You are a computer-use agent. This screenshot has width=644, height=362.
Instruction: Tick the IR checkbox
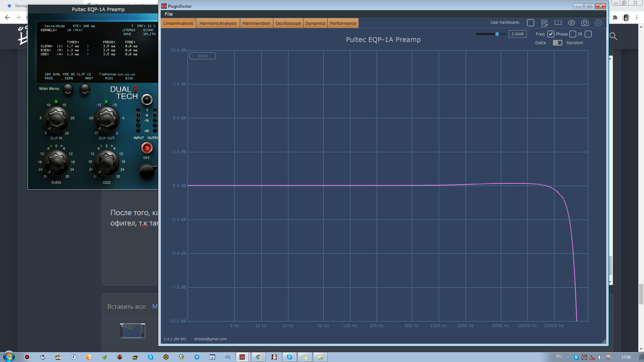[588, 34]
